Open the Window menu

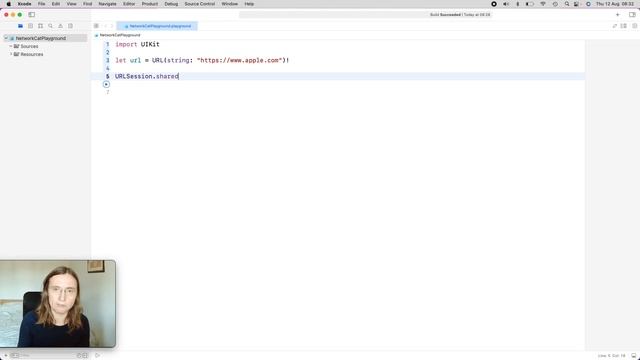pos(229,4)
